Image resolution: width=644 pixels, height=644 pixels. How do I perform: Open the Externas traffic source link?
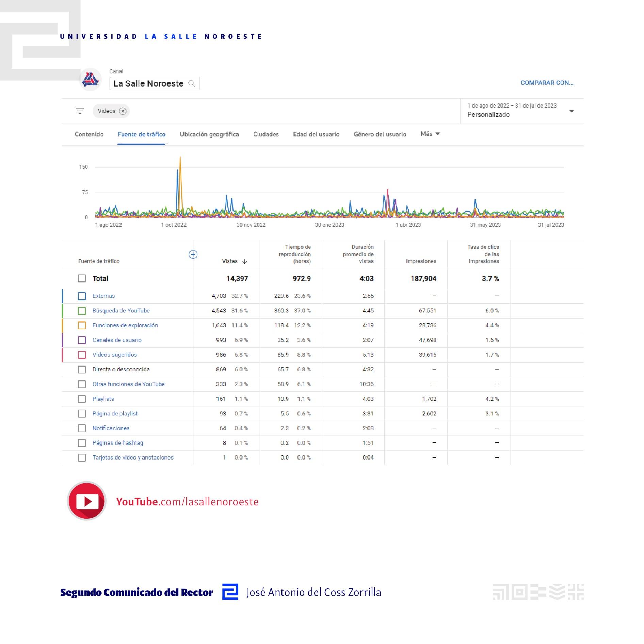pos(104,296)
